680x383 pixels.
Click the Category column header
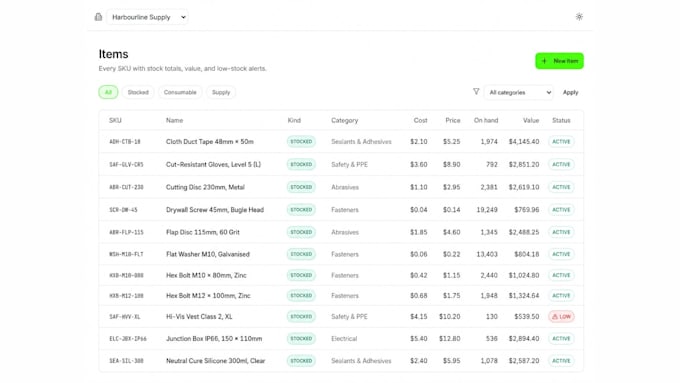(x=345, y=120)
